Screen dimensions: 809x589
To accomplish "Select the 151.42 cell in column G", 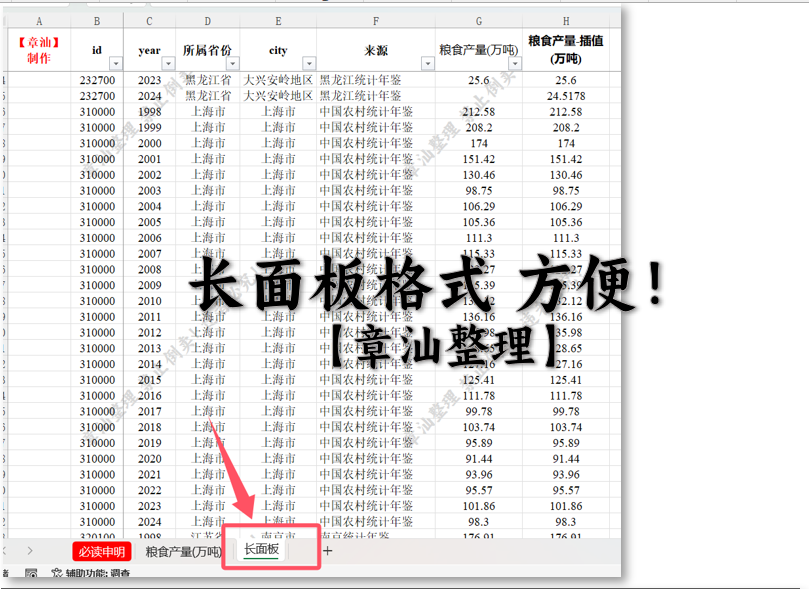I will click(479, 159).
